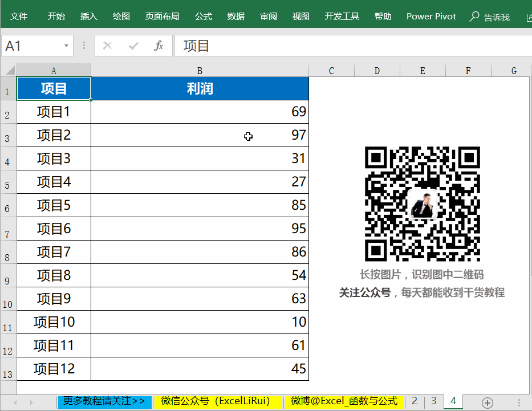Select profit value 86
This screenshot has width=532, height=411.
pos(200,253)
